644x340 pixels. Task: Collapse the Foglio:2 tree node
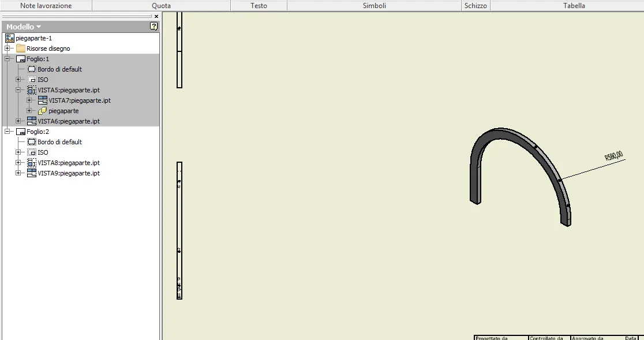tap(7, 132)
